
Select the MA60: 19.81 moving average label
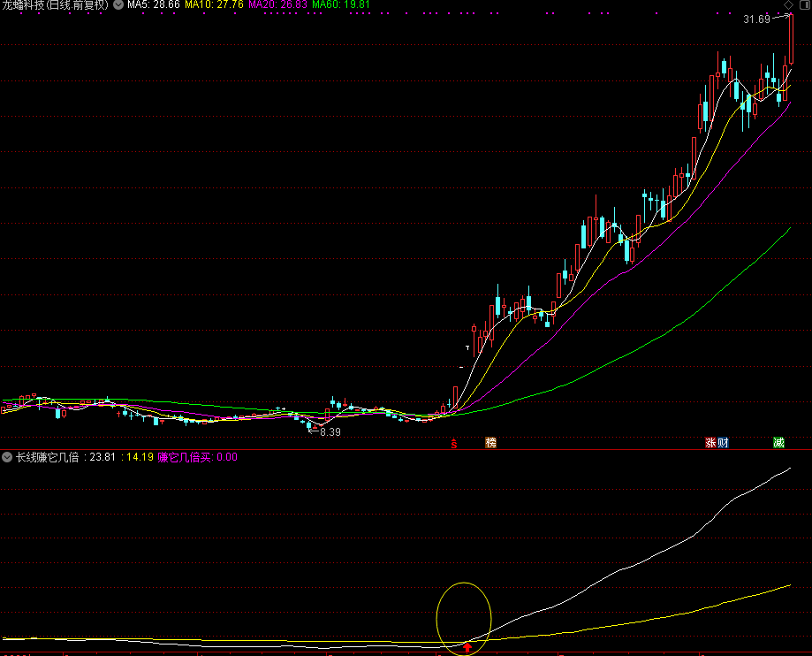tap(341, 4)
